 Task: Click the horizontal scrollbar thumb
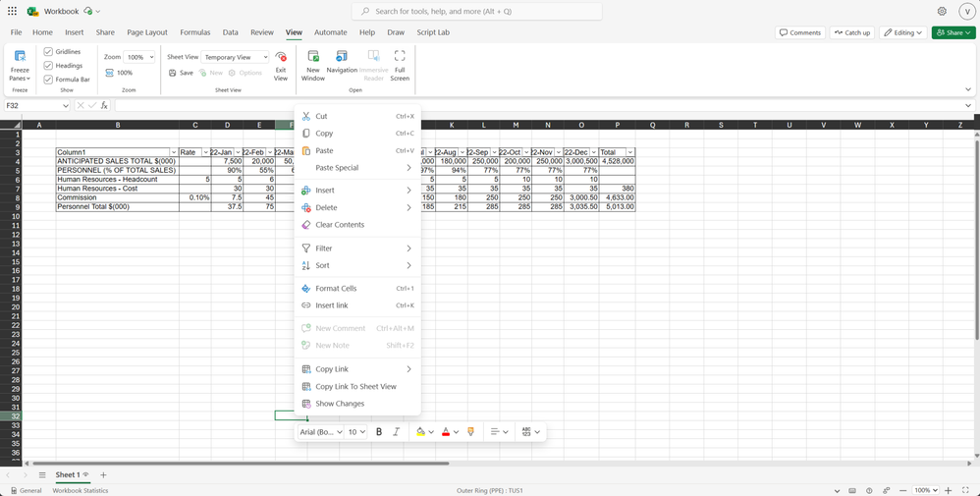(241, 464)
